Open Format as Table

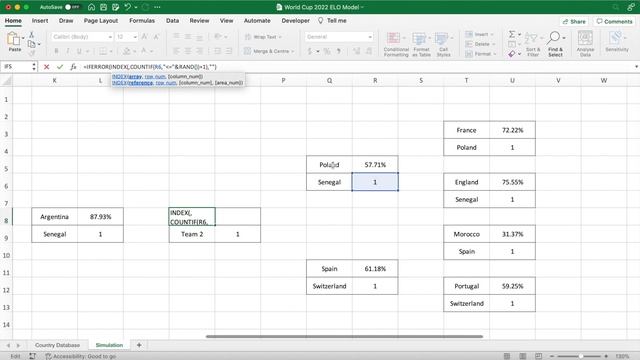pos(421,44)
